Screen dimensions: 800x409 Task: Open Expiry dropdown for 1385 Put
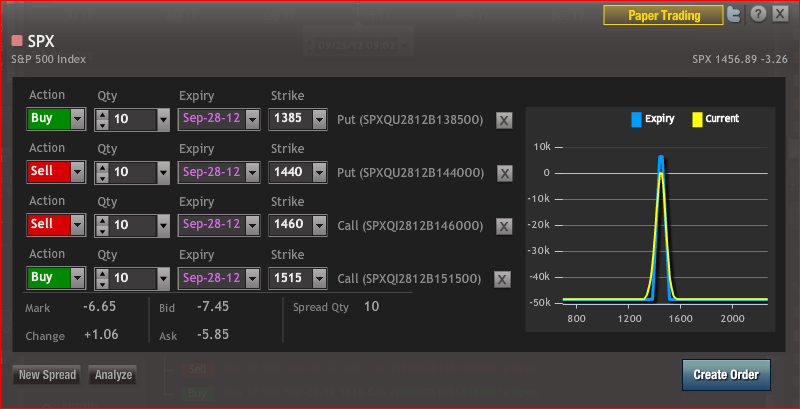coord(253,120)
